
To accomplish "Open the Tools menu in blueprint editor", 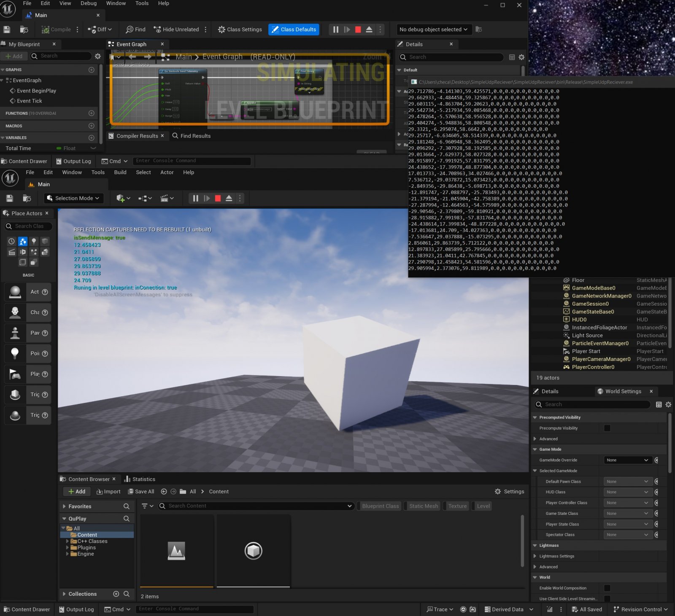I will [142, 3].
